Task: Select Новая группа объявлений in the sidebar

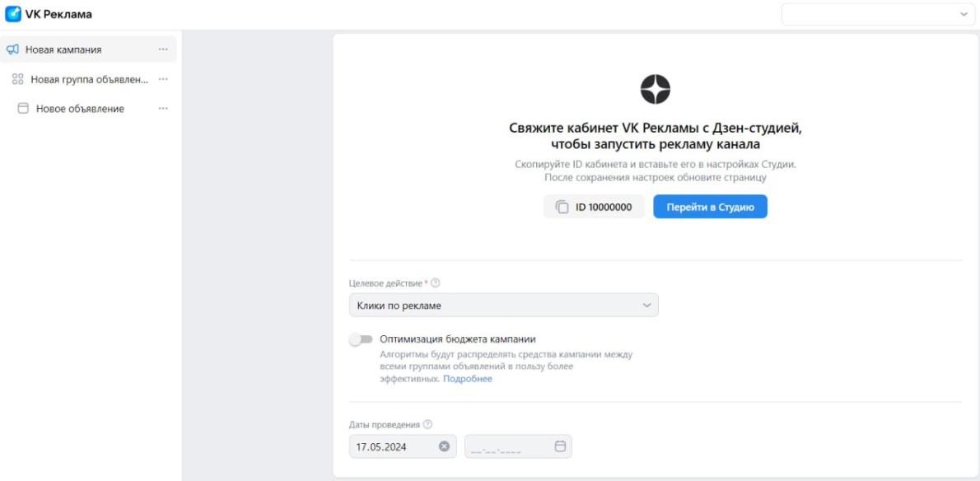Action: click(88, 79)
